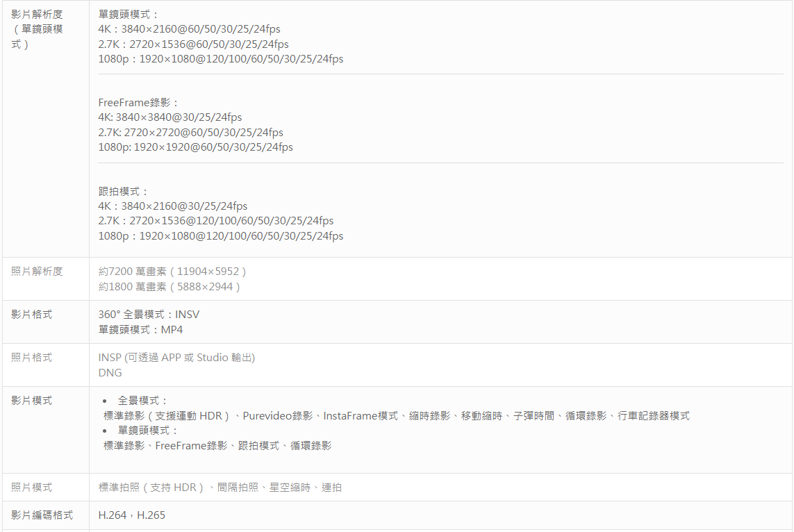The image size is (794, 532).
Task: Select the 單鏡頭模式：MP4 line
Action: point(140,330)
